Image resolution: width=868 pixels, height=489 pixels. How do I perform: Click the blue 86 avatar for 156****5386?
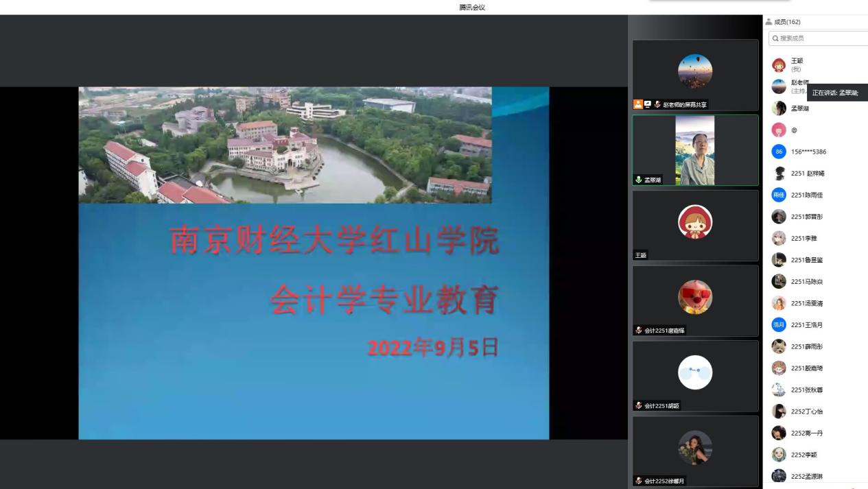778,152
